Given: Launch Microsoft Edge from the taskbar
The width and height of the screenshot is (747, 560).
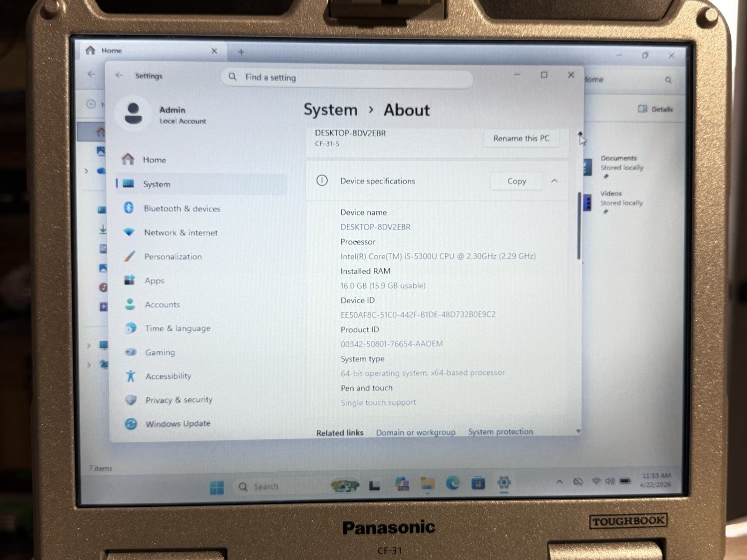Looking at the screenshot, I should [x=452, y=483].
